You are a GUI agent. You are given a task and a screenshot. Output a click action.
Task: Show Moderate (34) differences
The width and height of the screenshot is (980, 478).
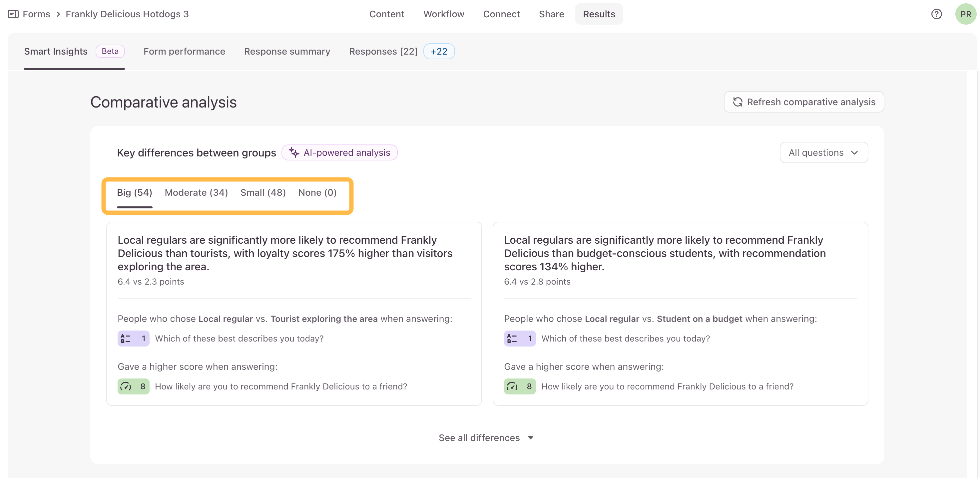[196, 193]
